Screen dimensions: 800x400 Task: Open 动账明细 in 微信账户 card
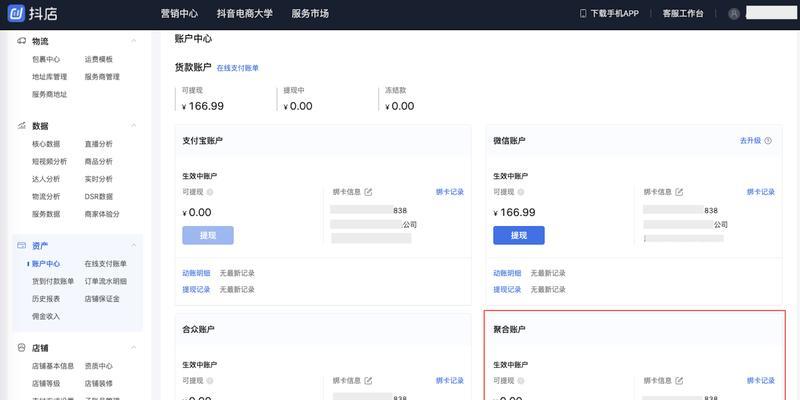pyautogui.click(x=507, y=273)
